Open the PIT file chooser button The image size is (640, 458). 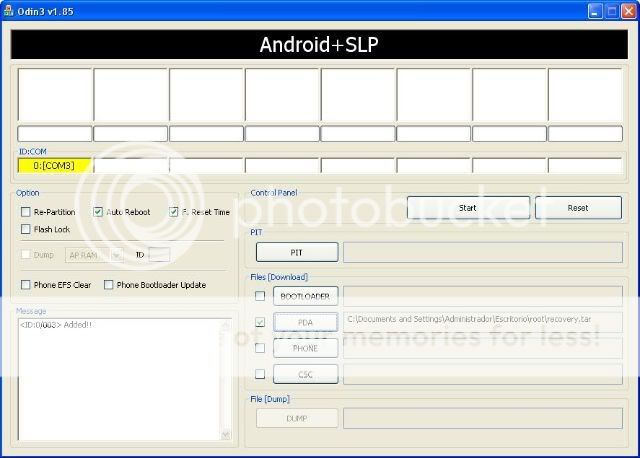tap(297, 252)
